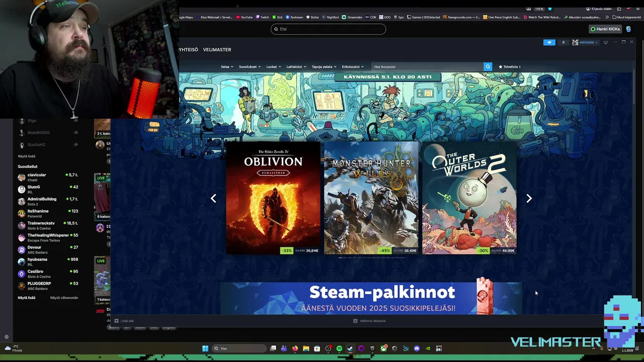The image size is (644, 362).
Task: Open hyubsama channel in Kick sidebar
Action: tap(48, 261)
